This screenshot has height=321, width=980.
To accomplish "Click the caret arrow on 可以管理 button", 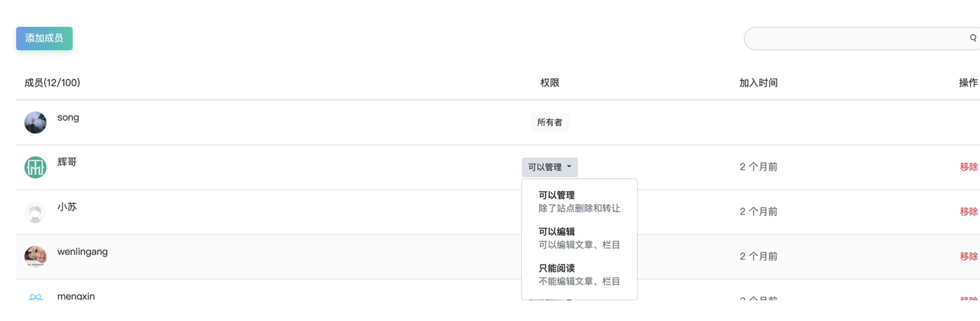I will coord(569,167).
